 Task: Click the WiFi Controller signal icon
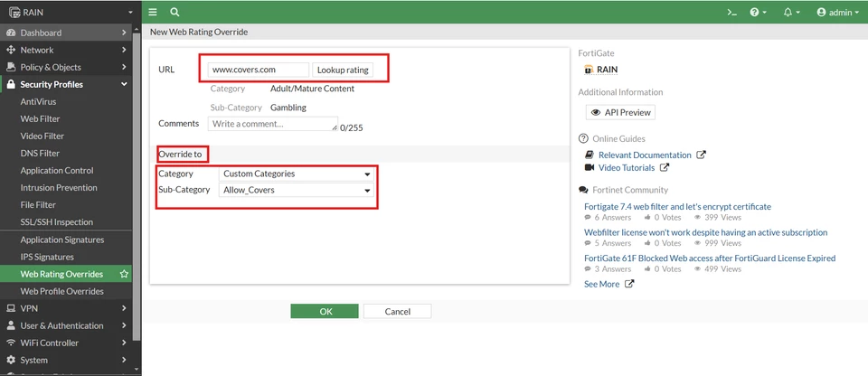11,343
